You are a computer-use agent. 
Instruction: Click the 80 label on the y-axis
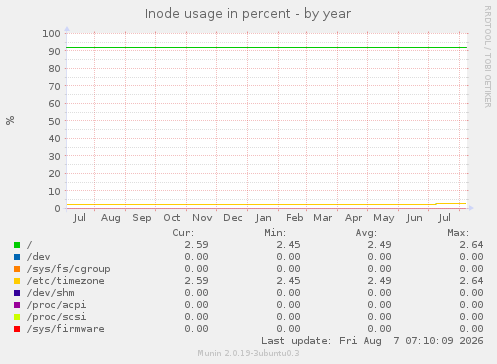[54, 69]
